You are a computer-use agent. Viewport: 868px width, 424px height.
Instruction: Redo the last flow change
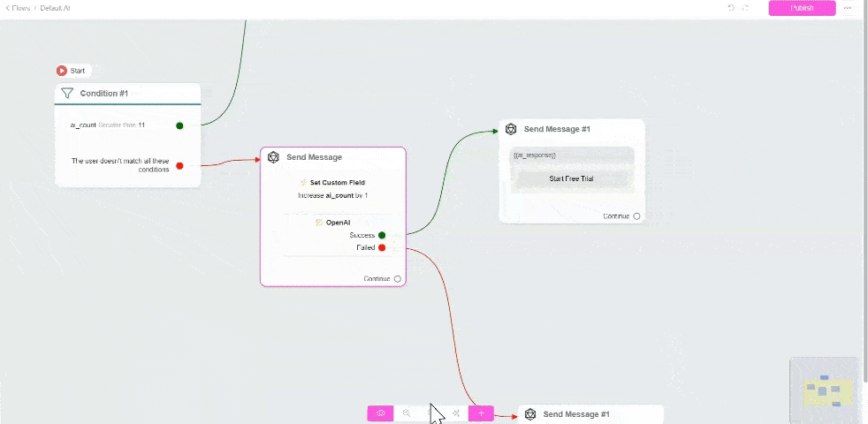coord(746,8)
